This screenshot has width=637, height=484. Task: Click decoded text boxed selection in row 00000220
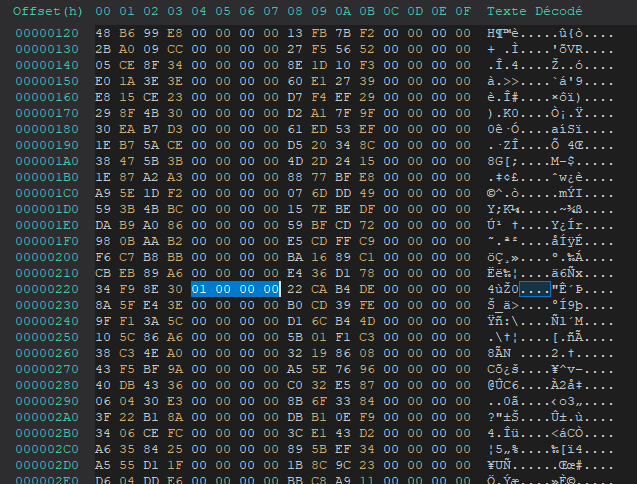coord(535,289)
